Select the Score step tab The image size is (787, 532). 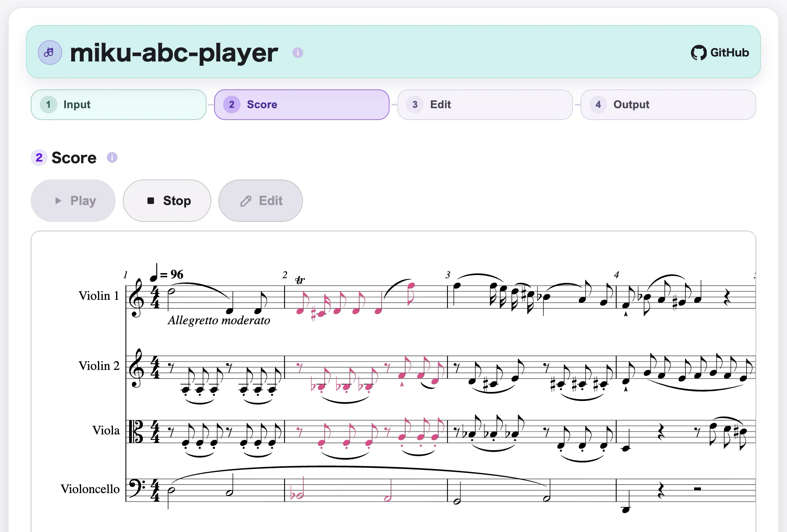coord(302,105)
